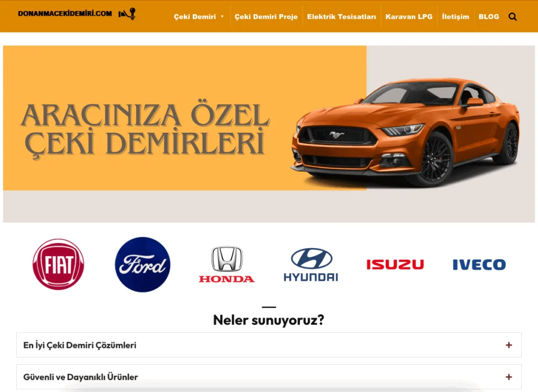
Task: Click the Güvenli ve Dayanıklı Ürünler title
Action: coord(80,377)
